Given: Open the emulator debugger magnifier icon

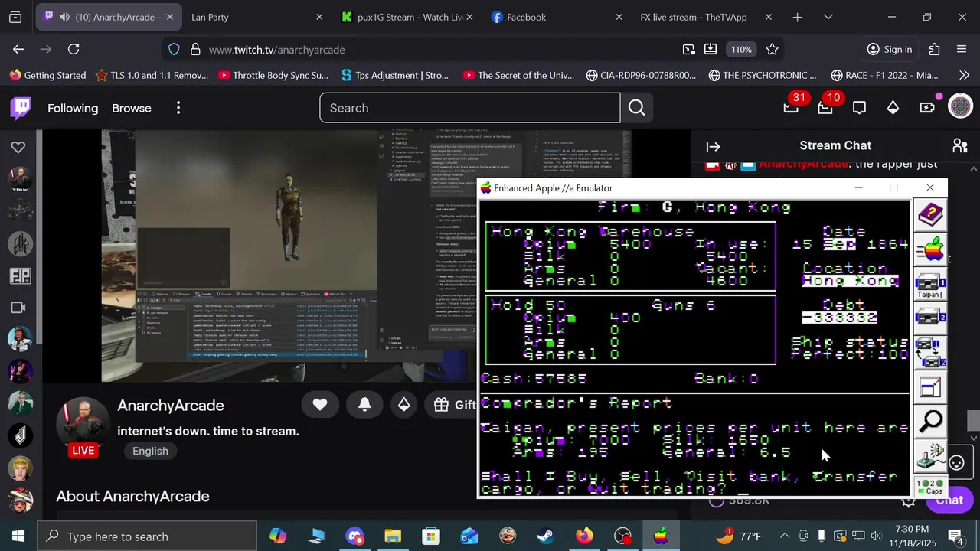Looking at the screenshot, I should tap(931, 422).
